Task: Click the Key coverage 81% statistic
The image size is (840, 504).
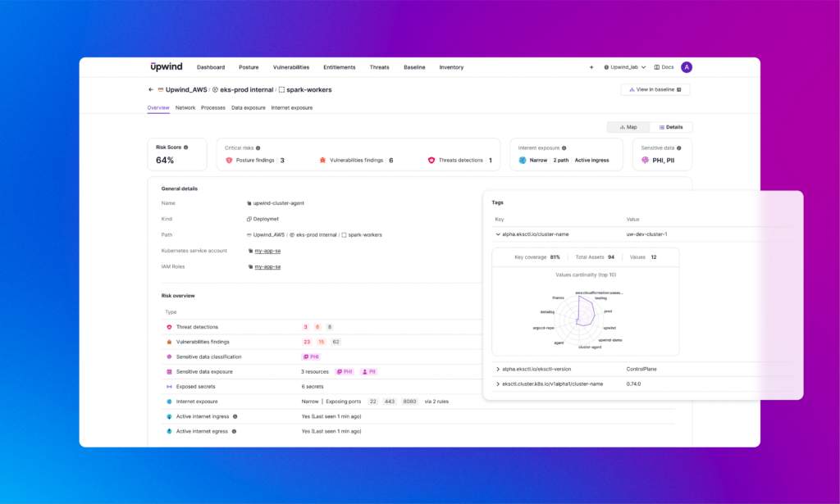Action: click(537, 257)
